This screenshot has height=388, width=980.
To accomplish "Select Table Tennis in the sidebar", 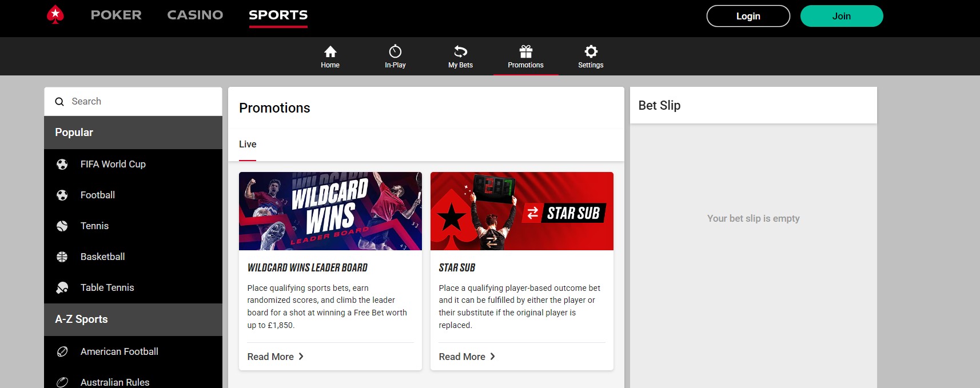I will click(x=133, y=288).
